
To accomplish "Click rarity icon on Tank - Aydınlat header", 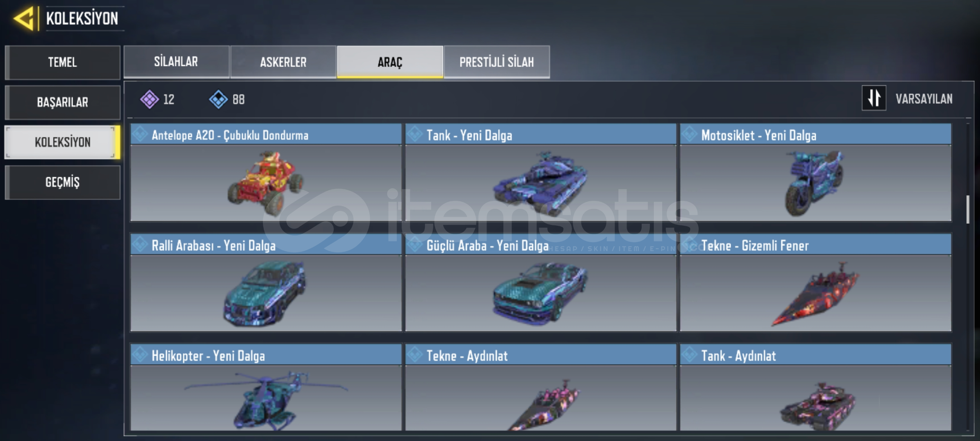I will point(689,355).
